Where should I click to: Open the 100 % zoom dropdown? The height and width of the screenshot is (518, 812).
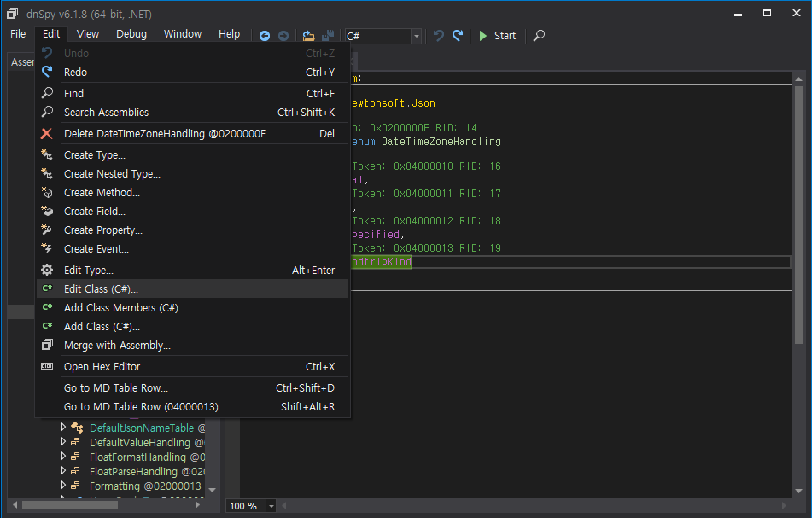(272, 506)
